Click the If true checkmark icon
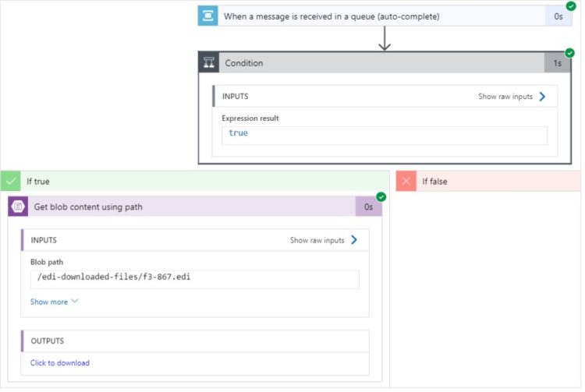Viewport: 585px width, 392px height. coord(11,182)
